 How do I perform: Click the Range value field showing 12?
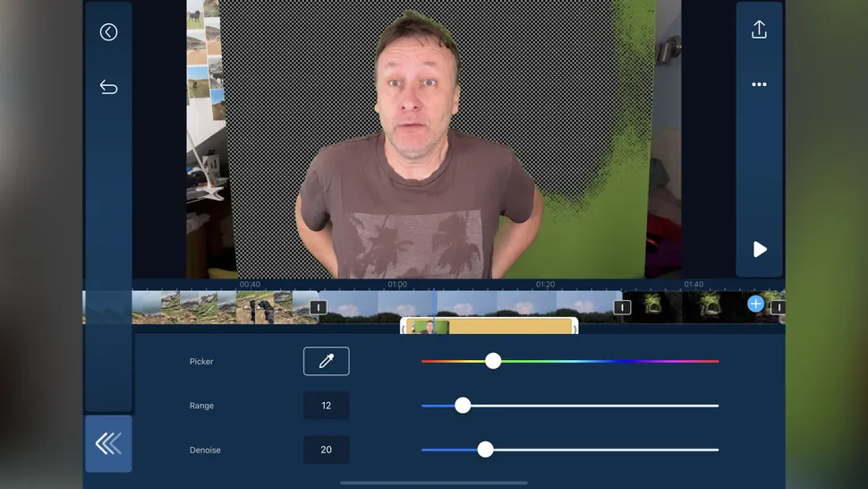coord(326,406)
